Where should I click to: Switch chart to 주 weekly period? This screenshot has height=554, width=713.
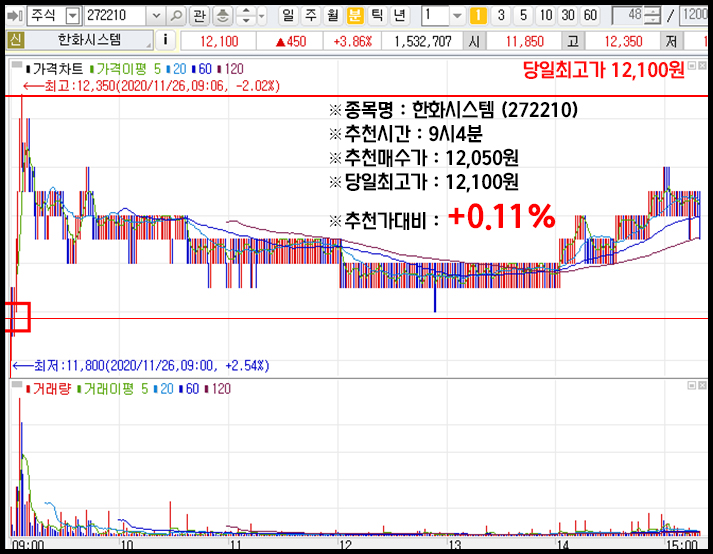coord(311,16)
